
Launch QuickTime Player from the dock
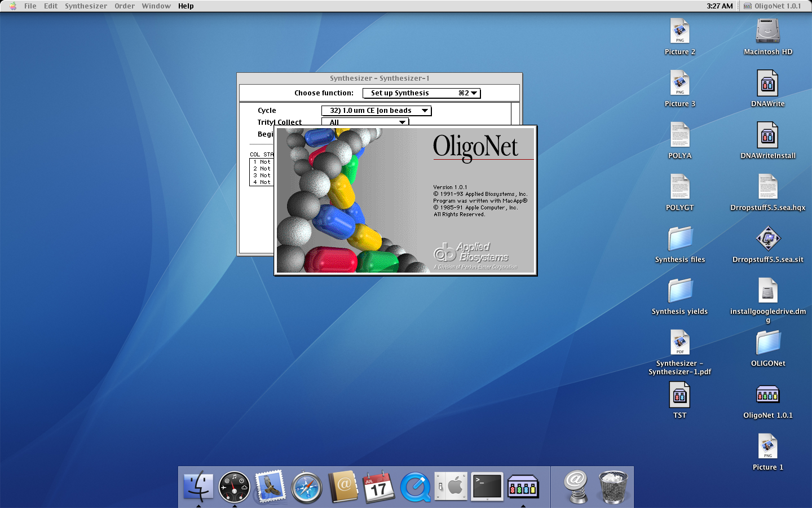415,487
